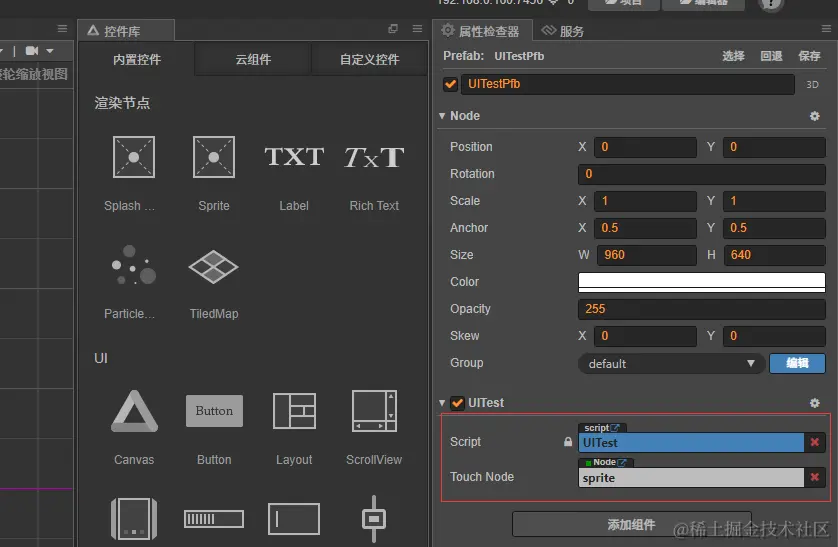Click the Opacity value field
838x547 pixels.
click(x=702, y=309)
